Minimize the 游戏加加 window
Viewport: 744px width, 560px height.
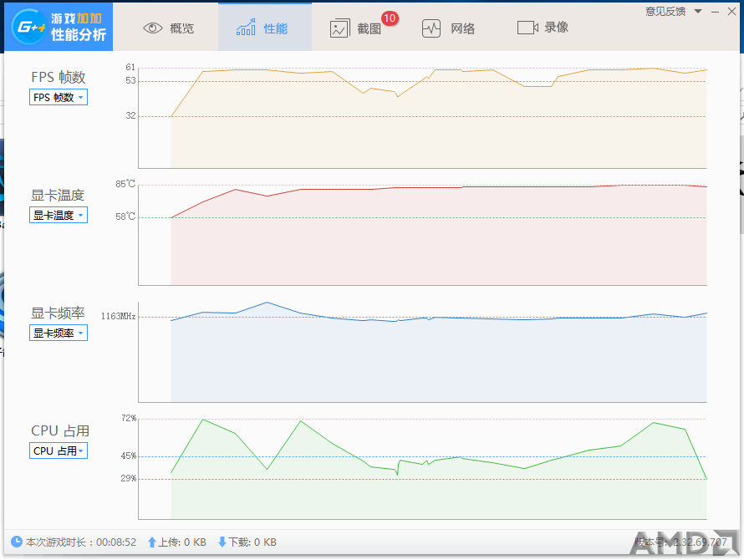(715, 12)
